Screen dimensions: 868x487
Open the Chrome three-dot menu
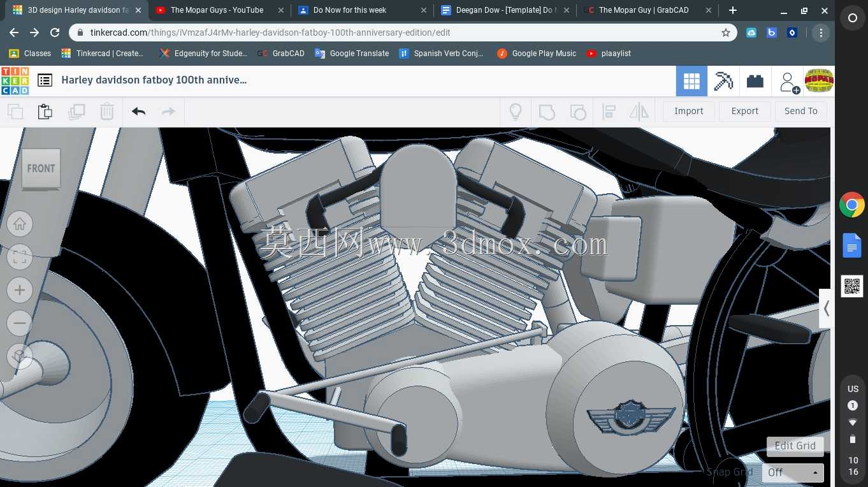[821, 33]
